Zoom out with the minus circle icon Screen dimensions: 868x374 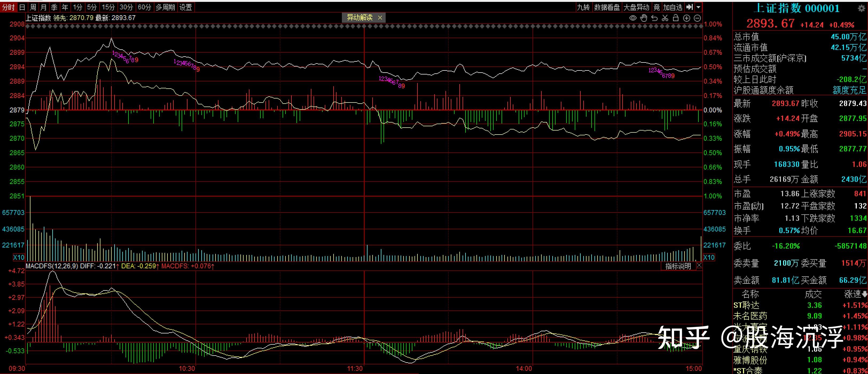[698, 18]
